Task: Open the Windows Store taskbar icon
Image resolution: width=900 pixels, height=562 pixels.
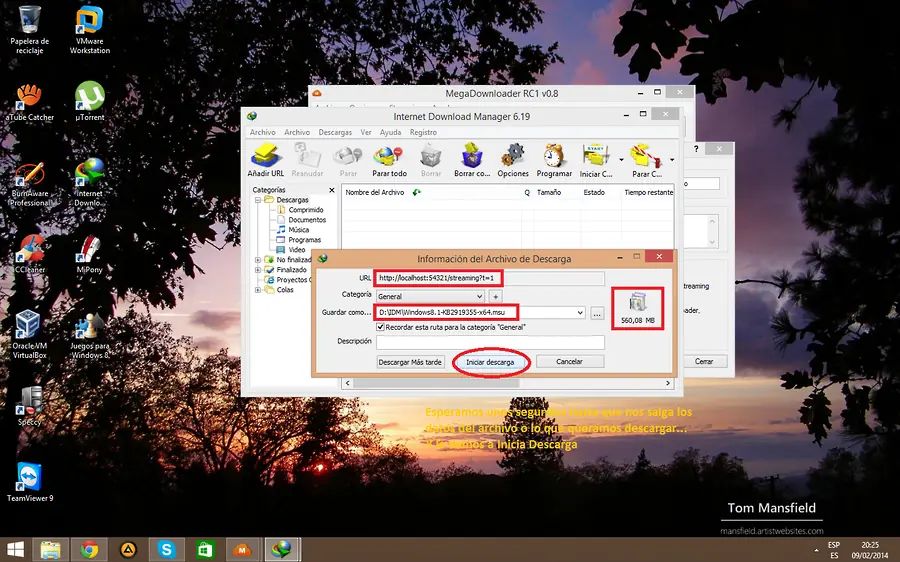Action: pyautogui.click(x=205, y=550)
